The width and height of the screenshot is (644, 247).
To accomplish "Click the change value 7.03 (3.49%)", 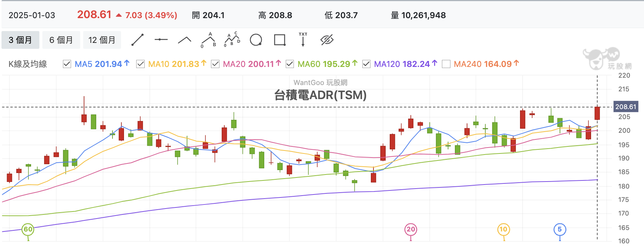I will [151, 15].
